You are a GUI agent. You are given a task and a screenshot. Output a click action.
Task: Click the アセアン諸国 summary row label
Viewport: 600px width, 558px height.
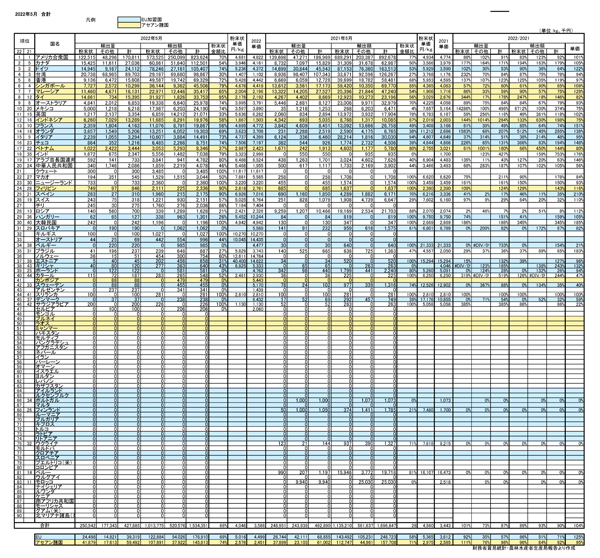55,542
